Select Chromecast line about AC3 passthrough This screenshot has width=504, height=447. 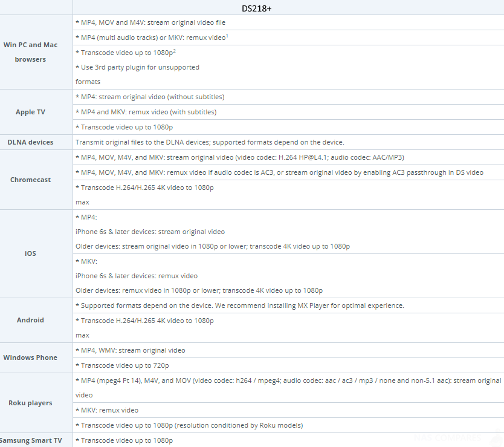(280, 172)
